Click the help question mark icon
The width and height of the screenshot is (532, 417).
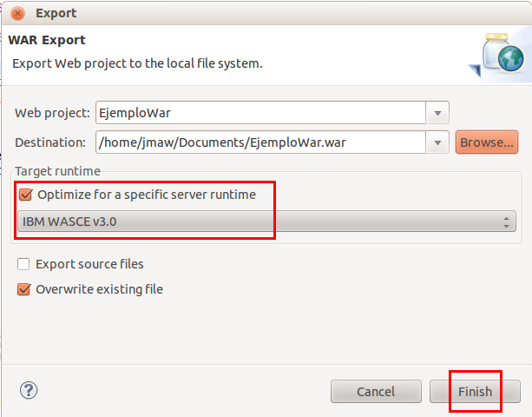pyautogui.click(x=29, y=390)
